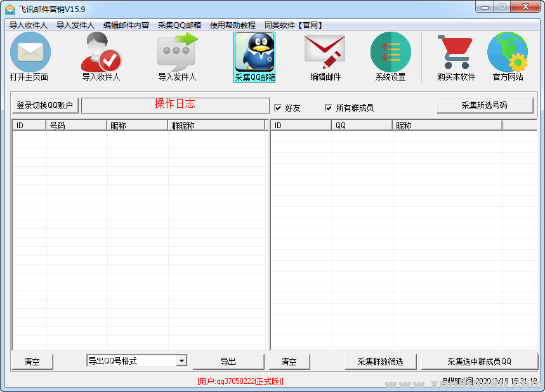Click the 导入收件人 person icon

click(x=100, y=53)
